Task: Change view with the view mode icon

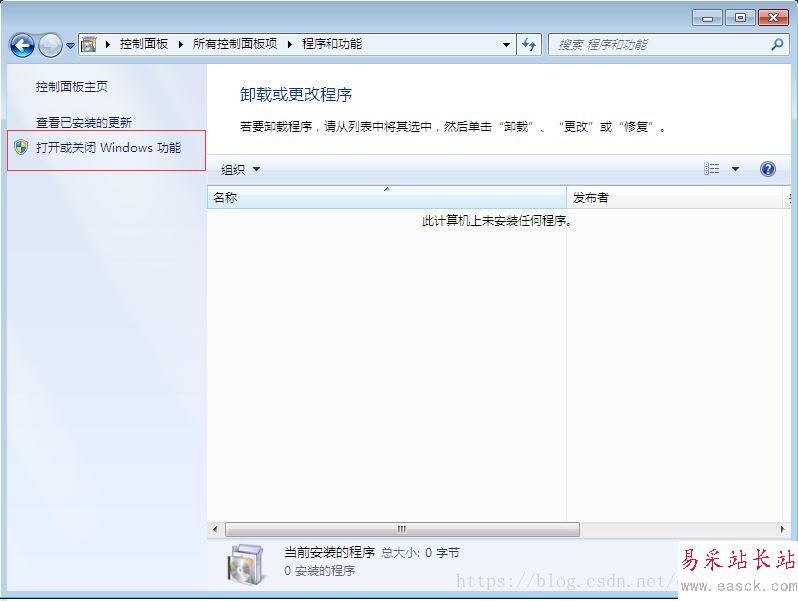Action: coord(711,168)
